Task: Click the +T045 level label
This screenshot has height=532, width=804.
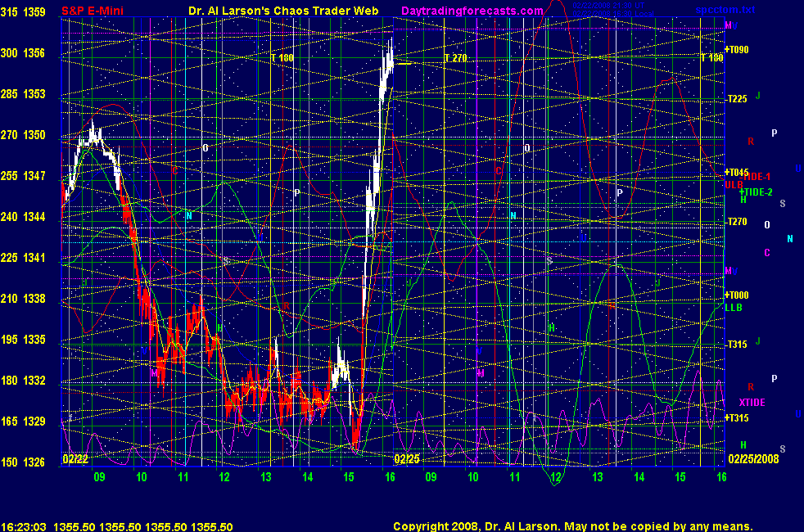Action: tap(736, 172)
